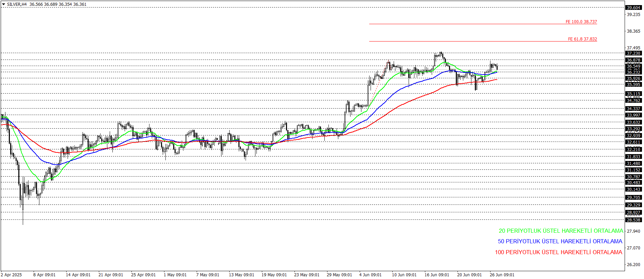
Task: Select the SILVER,H4 symbol label
Action: tap(17, 4)
